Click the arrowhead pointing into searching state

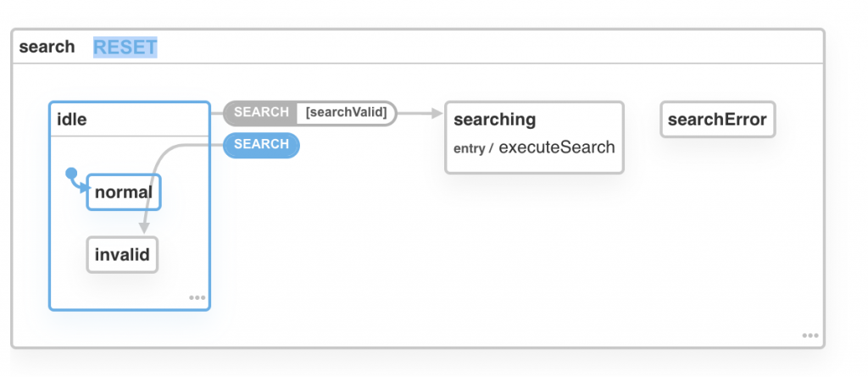point(437,113)
